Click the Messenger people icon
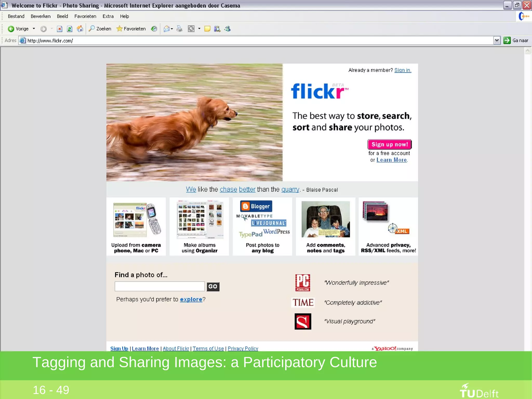The width and height of the screenshot is (532, 399). [228, 29]
